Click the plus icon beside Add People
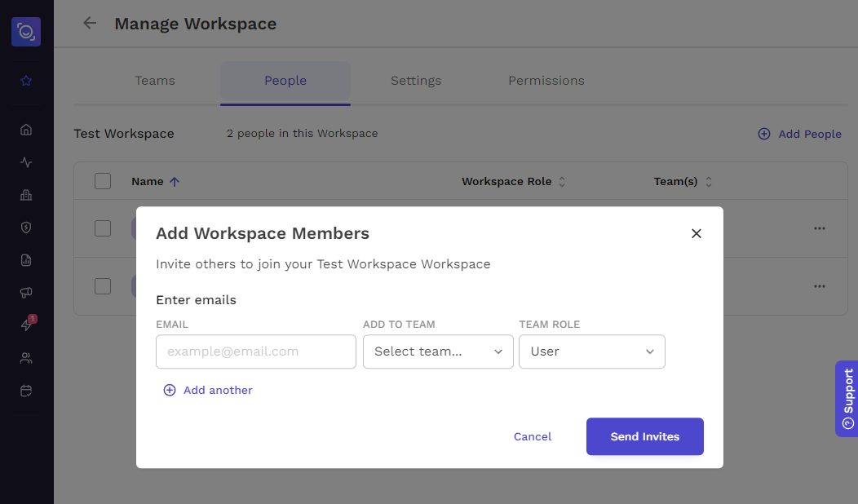 pos(764,134)
